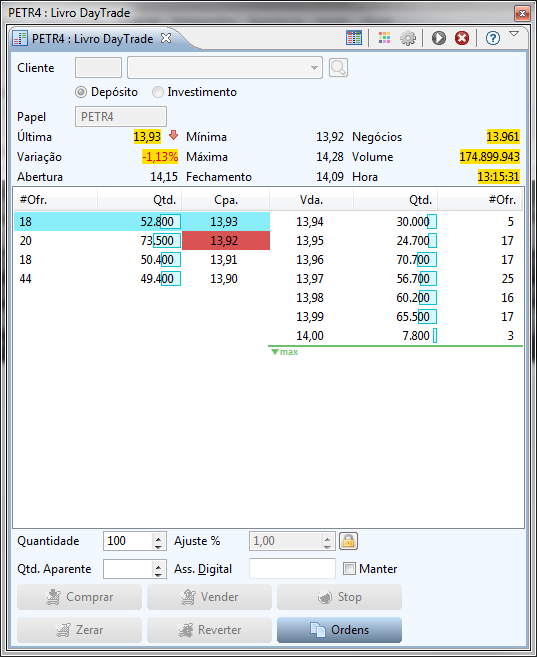The height and width of the screenshot is (657, 537).
Task: Select the buy price 13,90 cell
Action: (x=226, y=279)
